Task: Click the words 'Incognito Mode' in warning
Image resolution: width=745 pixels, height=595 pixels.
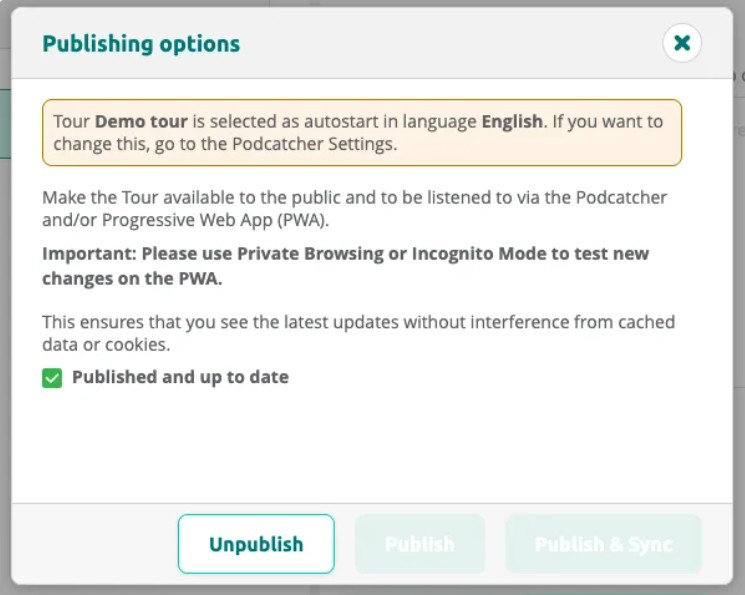Action: pos(479,254)
